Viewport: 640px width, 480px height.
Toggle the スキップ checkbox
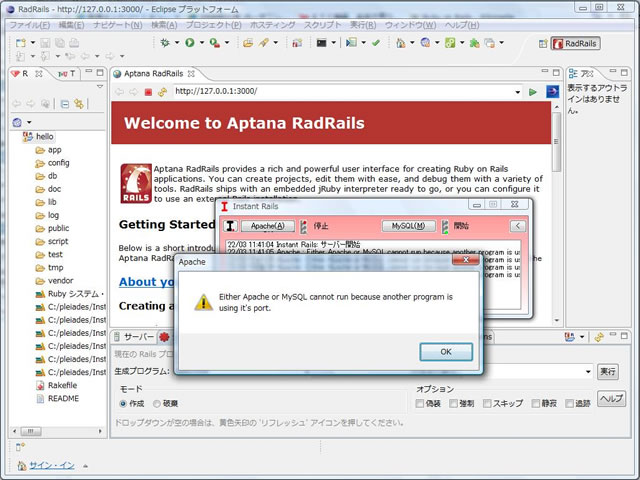click(x=488, y=403)
